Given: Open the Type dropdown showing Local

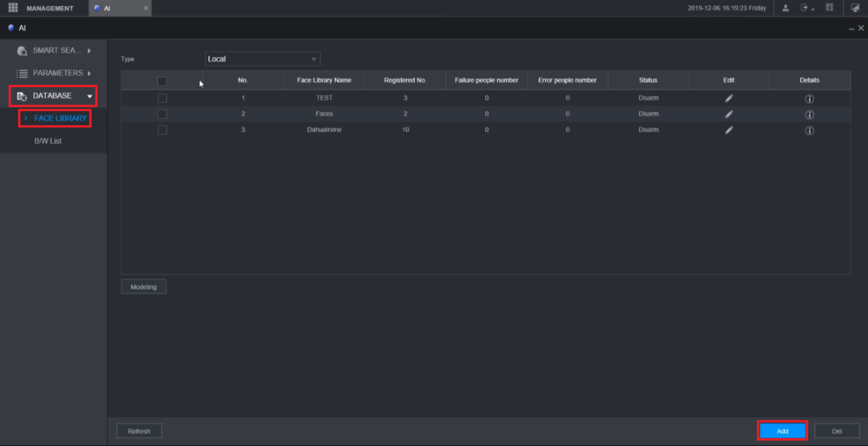Looking at the screenshot, I should 262,59.
